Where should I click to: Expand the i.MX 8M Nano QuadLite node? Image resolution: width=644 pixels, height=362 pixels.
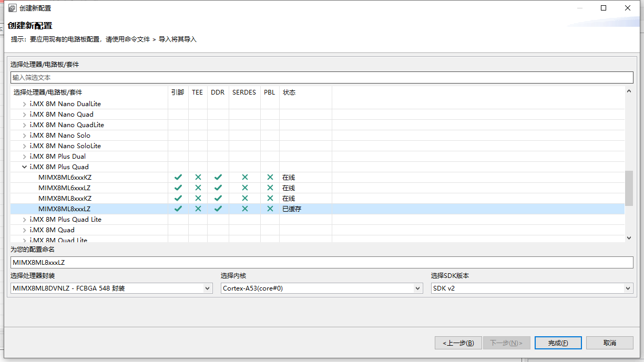[x=24, y=125]
